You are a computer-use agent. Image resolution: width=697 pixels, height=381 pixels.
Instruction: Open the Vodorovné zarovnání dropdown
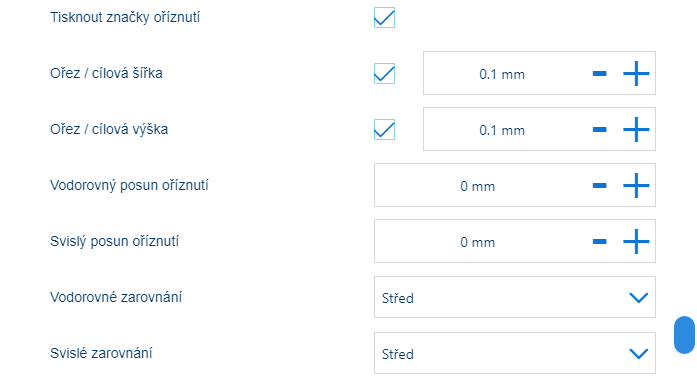[x=515, y=297]
